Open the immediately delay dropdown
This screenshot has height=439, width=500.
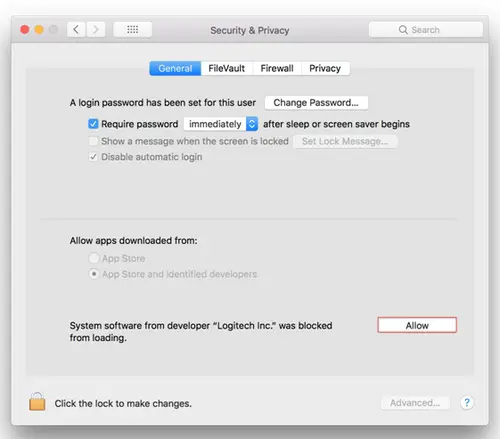pos(221,124)
